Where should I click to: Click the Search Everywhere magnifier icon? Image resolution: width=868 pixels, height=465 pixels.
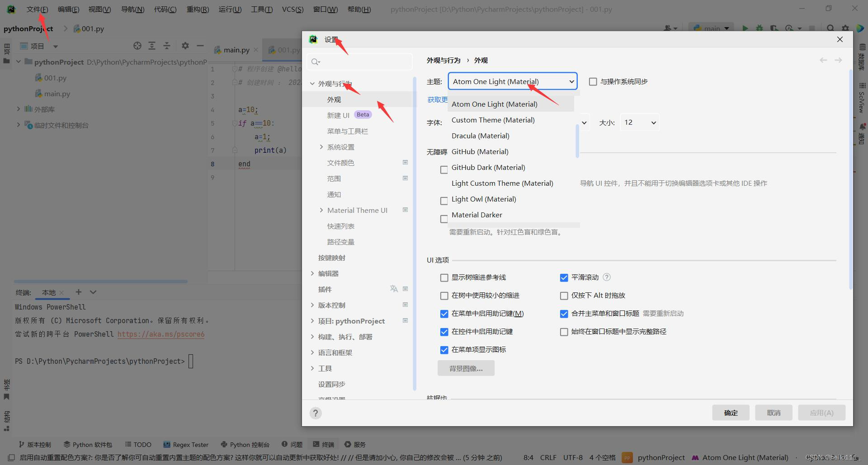[x=830, y=28]
